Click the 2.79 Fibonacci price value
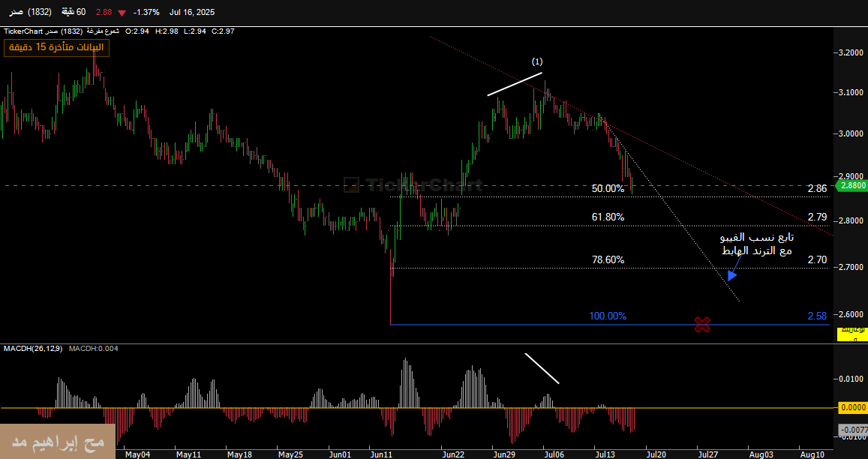The height and width of the screenshot is (459, 868). click(x=817, y=217)
